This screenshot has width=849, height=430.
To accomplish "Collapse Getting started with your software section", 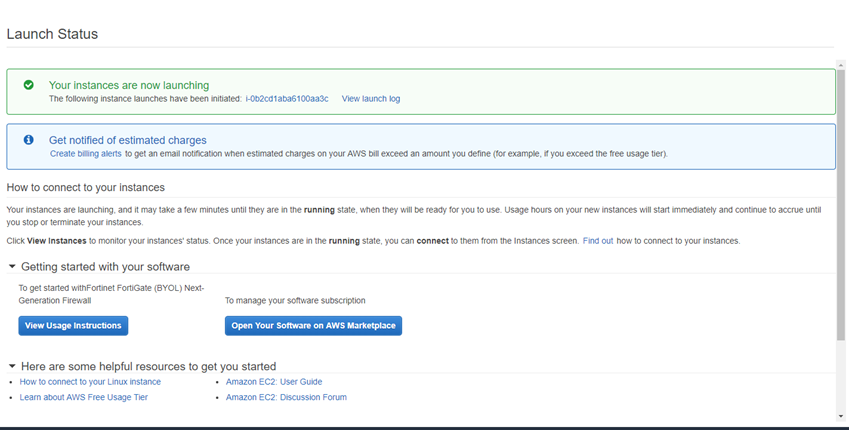I will coord(12,267).
